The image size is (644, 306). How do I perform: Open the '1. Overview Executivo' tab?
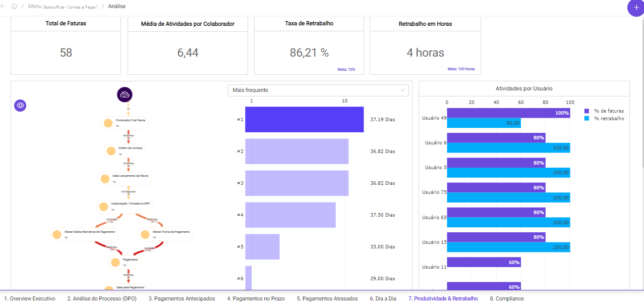pyautogui.click(x=30, y=298)
